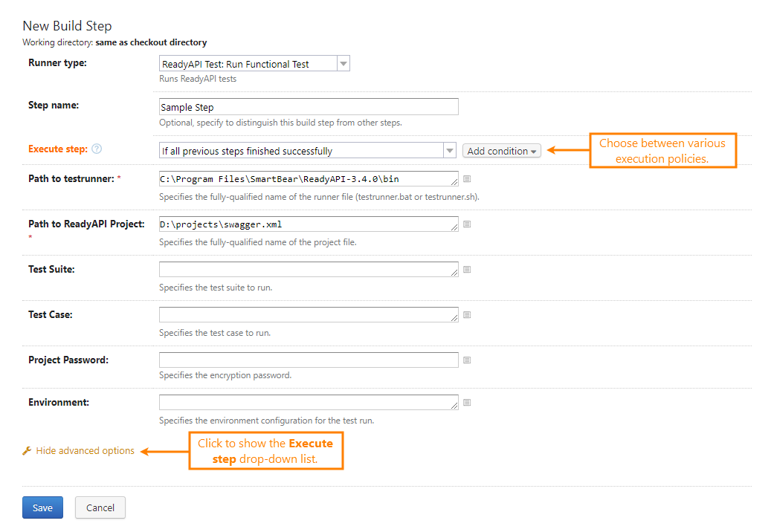Open the parameter picker for ReadyAPI Project path
The image size is (774, 532).
pos(467,224)
